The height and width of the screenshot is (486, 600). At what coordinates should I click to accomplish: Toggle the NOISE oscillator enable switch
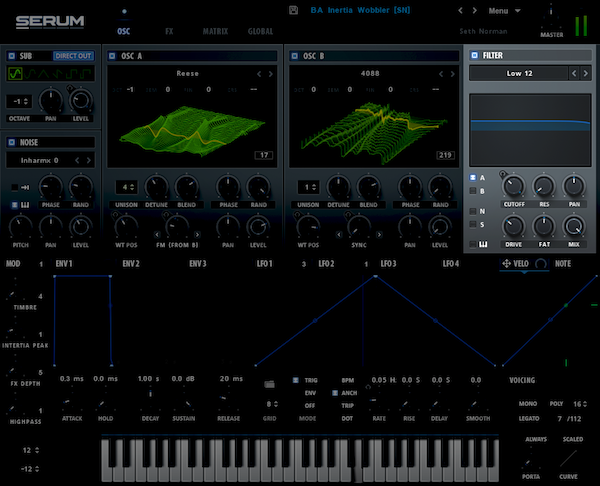11,142
